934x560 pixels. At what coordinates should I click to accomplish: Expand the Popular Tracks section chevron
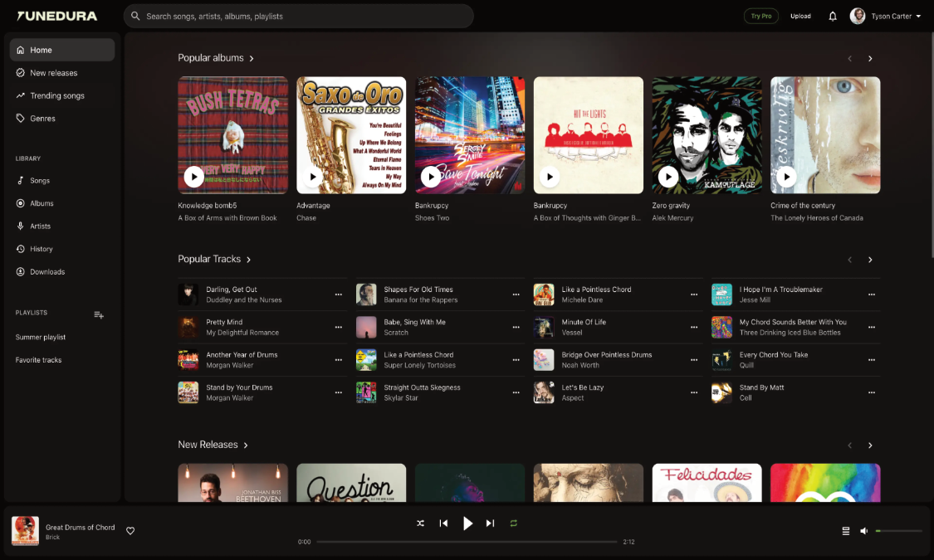tap(249, 260)
